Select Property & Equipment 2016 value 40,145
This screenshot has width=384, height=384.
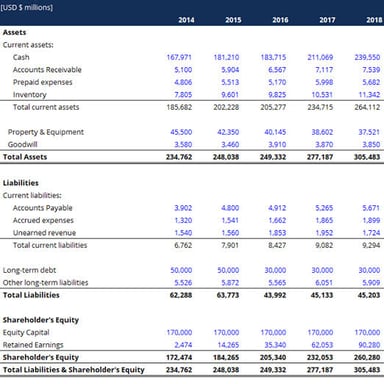pyautogui.click(x=275, y=132)
